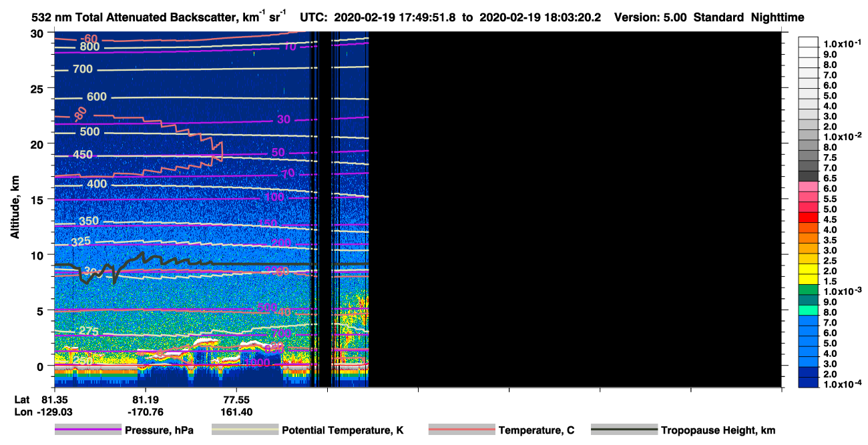Click the pink colorbar swatch

(808, 186)
